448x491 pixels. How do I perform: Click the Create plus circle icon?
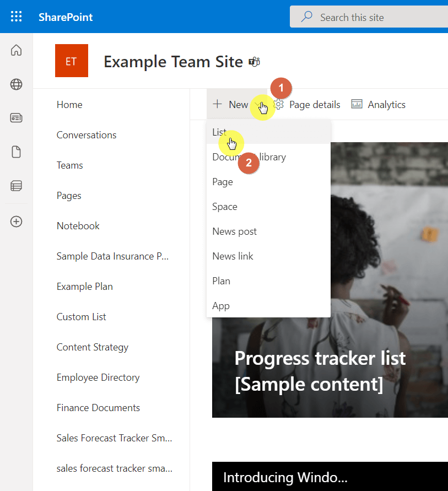point(17,222)
